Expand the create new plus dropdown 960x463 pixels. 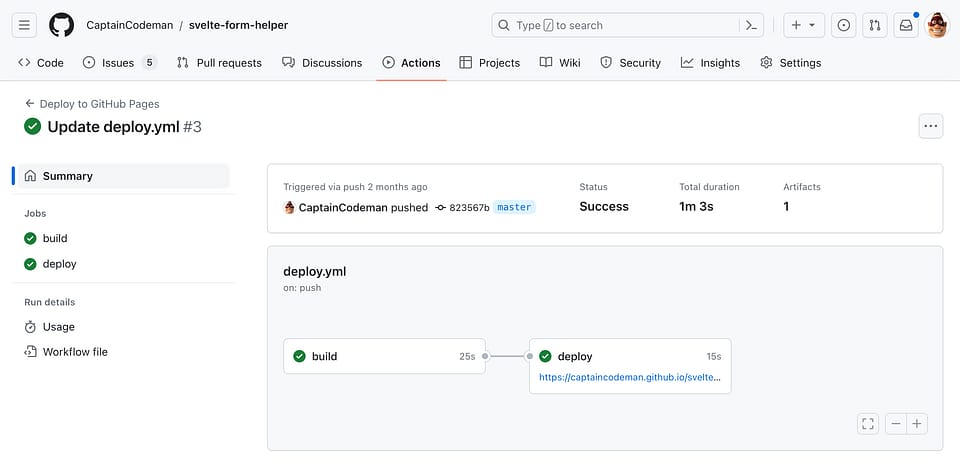pyautogui.click(x=802, y=25)
